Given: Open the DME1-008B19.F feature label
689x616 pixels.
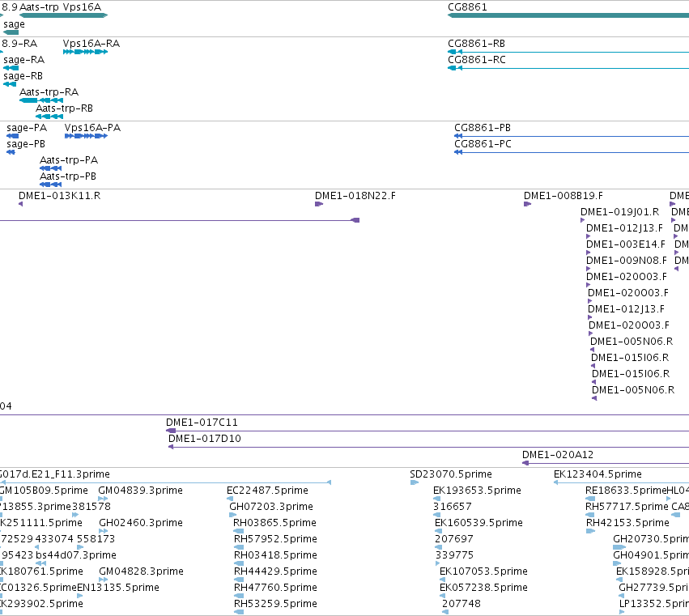Looking at the screenshot, I should coord(564,196).
